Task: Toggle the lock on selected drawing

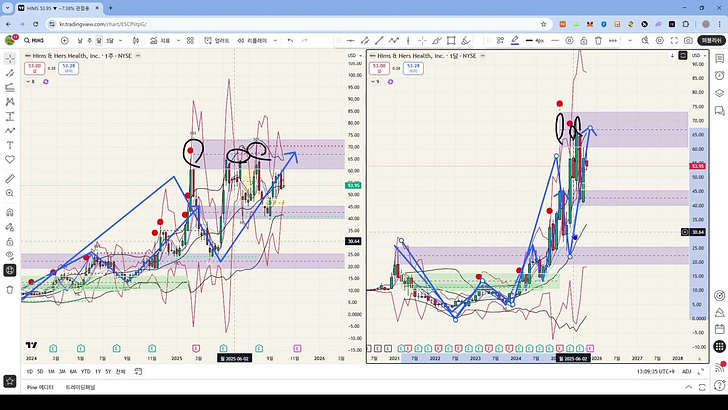Action: 584,41
